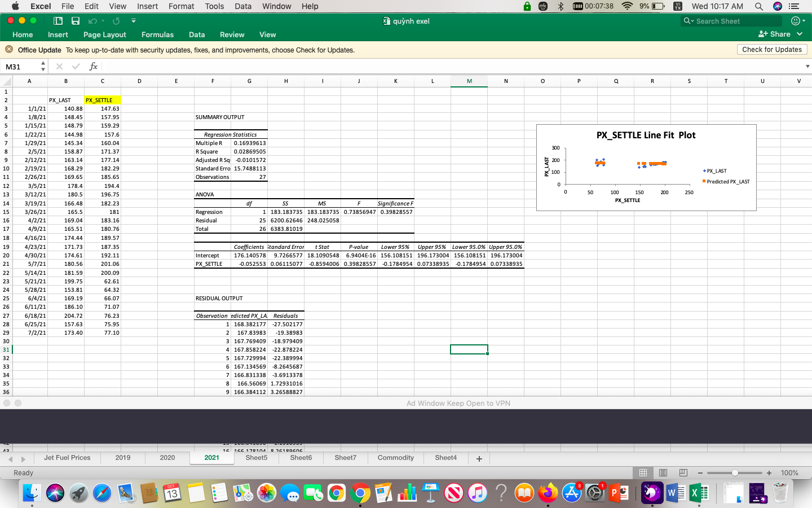Open the smiley feedback dropdown
This screenshot has height=508, width=812.
[x=798, y=21]
